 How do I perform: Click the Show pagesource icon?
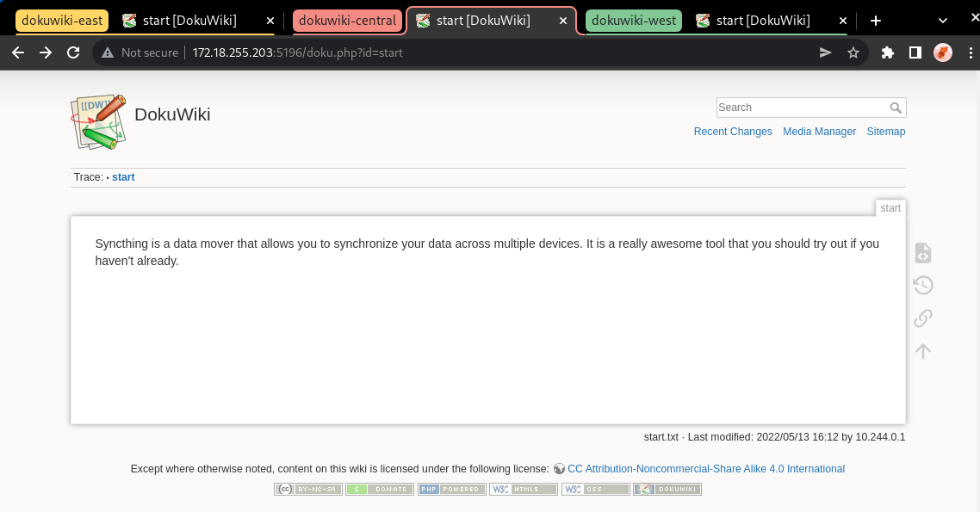coord(922,253)
